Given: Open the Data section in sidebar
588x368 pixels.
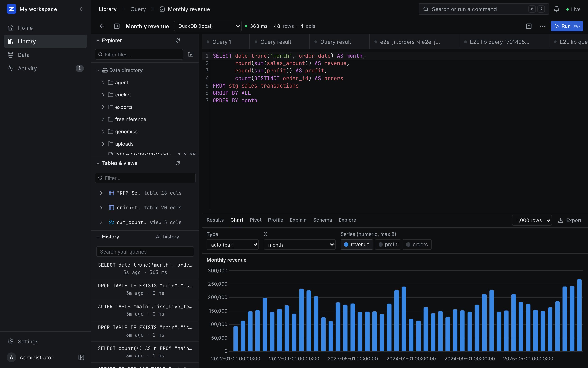Looking at the screenshot, I should pos(46,55).
